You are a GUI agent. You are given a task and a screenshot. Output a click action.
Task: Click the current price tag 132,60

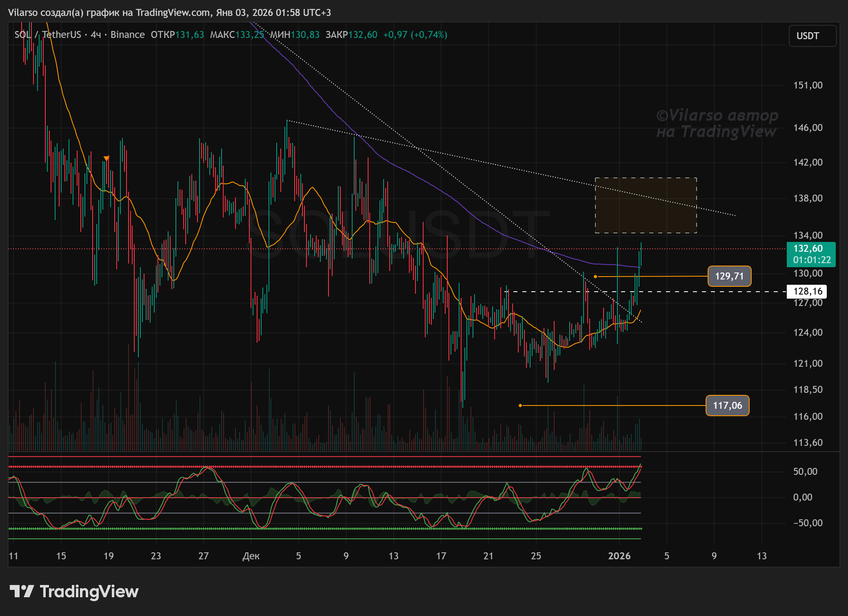click(808, 248)
